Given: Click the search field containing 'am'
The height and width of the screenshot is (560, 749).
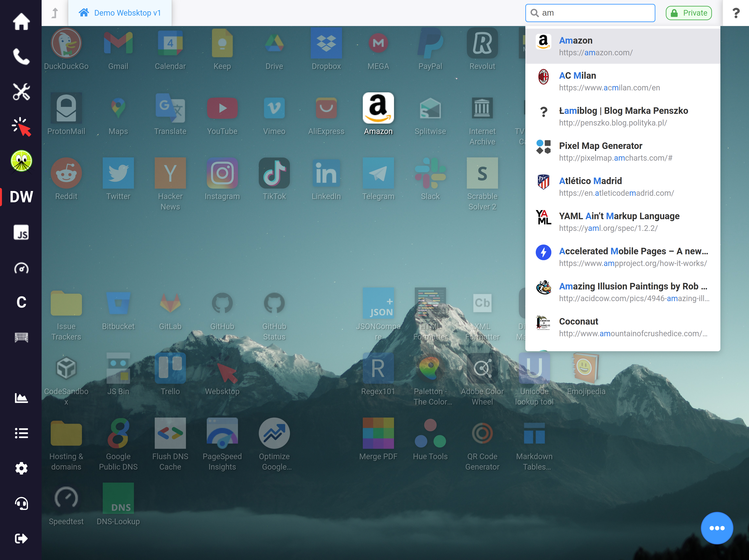Looking at the screenshot, I should (x=590, y=13).
